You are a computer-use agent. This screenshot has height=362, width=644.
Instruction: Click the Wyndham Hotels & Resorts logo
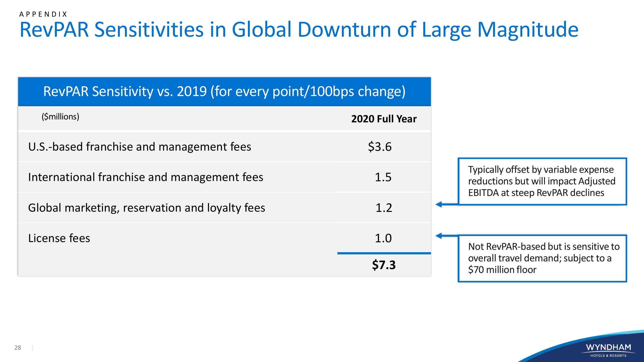pyautogui.click(x=608, y=350)
